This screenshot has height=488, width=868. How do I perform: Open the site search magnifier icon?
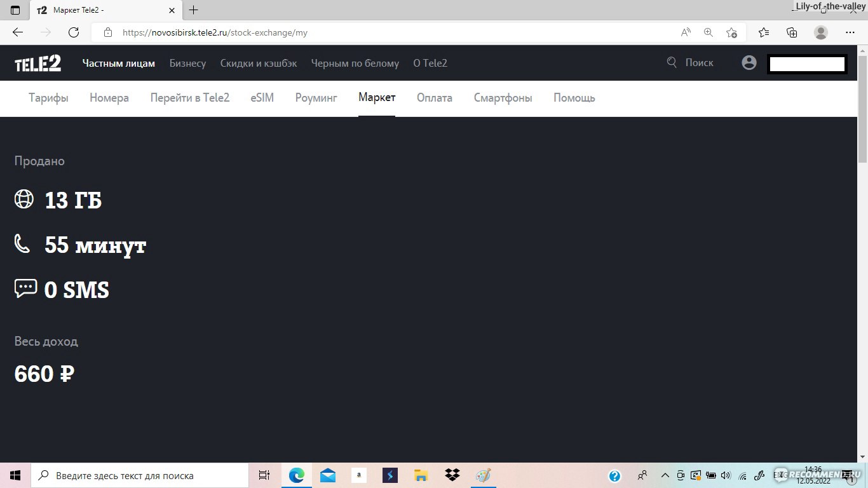coord(672,62)
